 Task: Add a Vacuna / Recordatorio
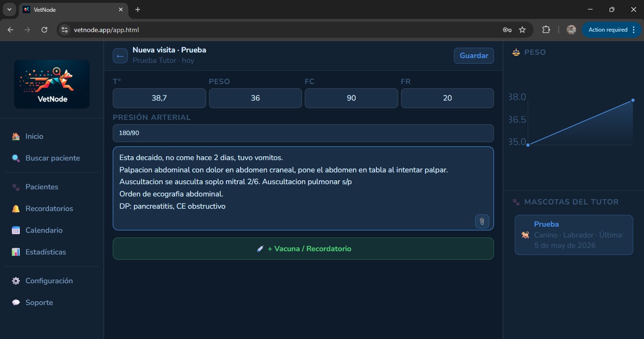pyautogui.click(x=303, y=248)
